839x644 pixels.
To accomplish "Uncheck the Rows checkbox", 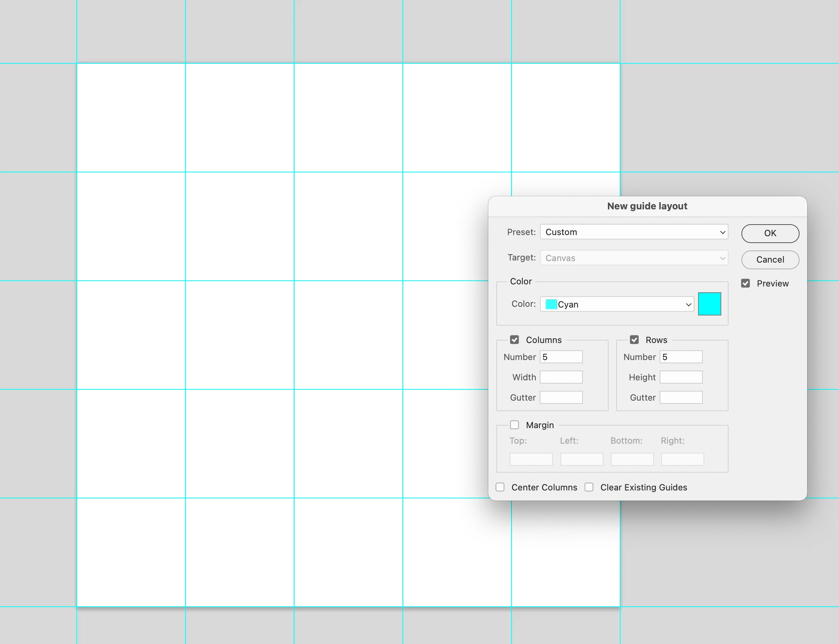I will [634, 340].
